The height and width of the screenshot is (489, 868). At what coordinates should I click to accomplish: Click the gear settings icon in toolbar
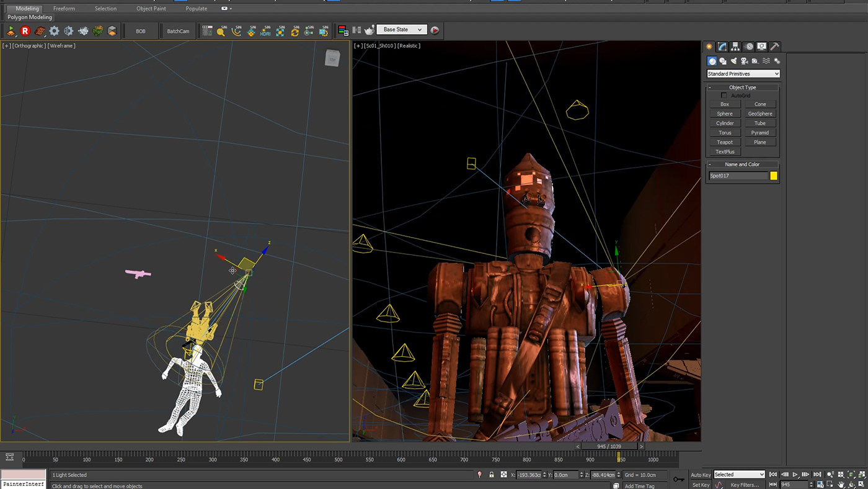point(55,30)
